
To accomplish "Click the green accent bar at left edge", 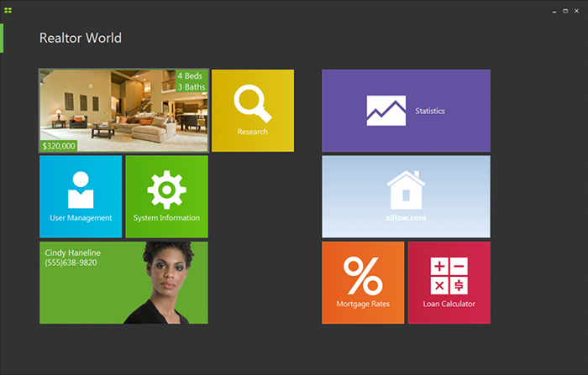I will coord(2,39).
